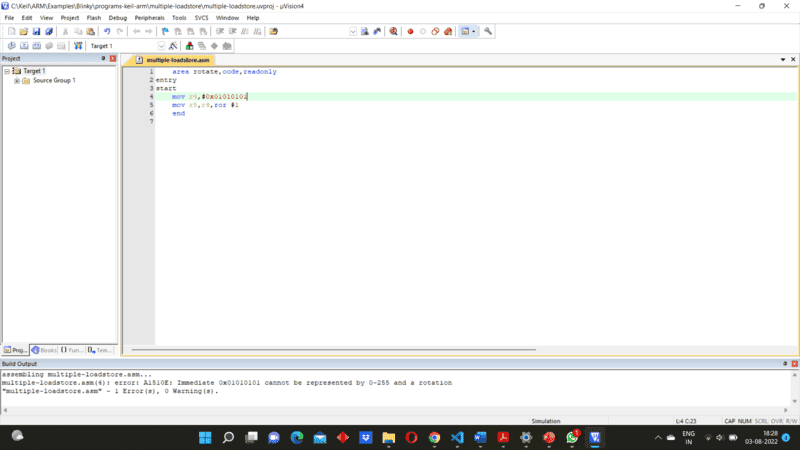800x450 pixels.
Task: Click the Translate current file icon
Action: [11, 46]
